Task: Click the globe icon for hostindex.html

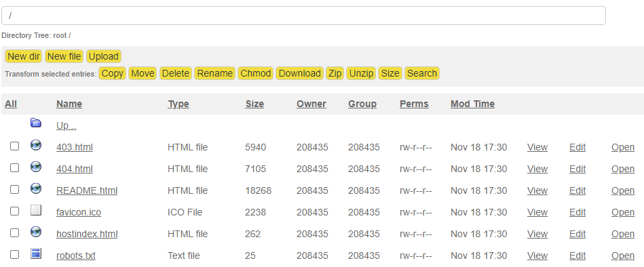Action: tap(36, 232)
